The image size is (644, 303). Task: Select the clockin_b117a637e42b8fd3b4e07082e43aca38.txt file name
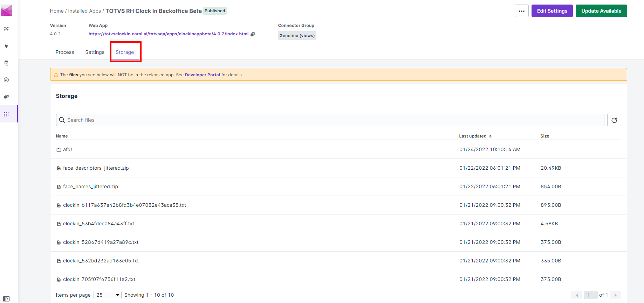[x=124, y=205]
